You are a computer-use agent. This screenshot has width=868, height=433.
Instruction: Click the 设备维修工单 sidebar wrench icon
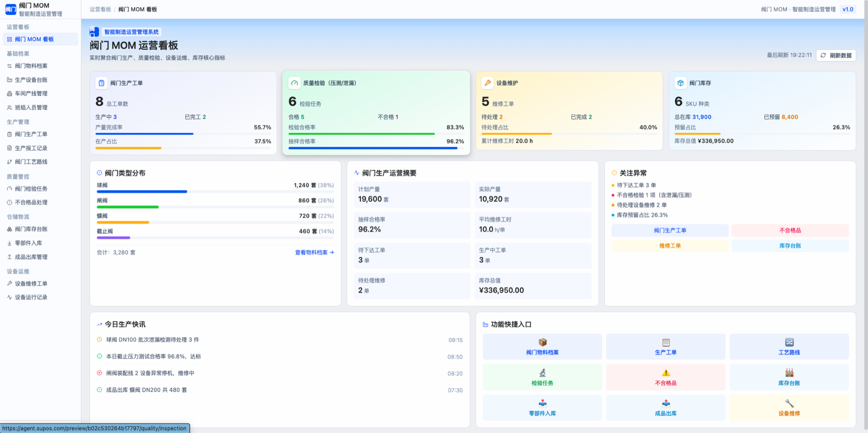[10, 284]
